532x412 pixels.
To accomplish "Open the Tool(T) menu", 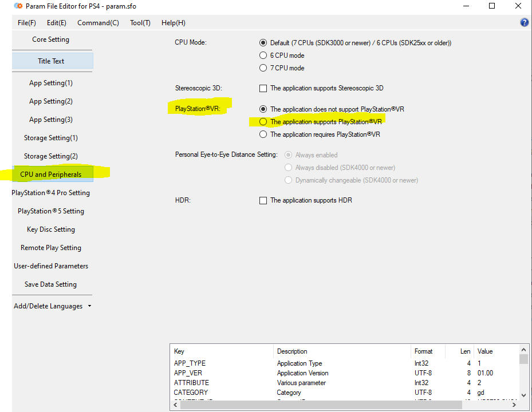I will point(140,23).
